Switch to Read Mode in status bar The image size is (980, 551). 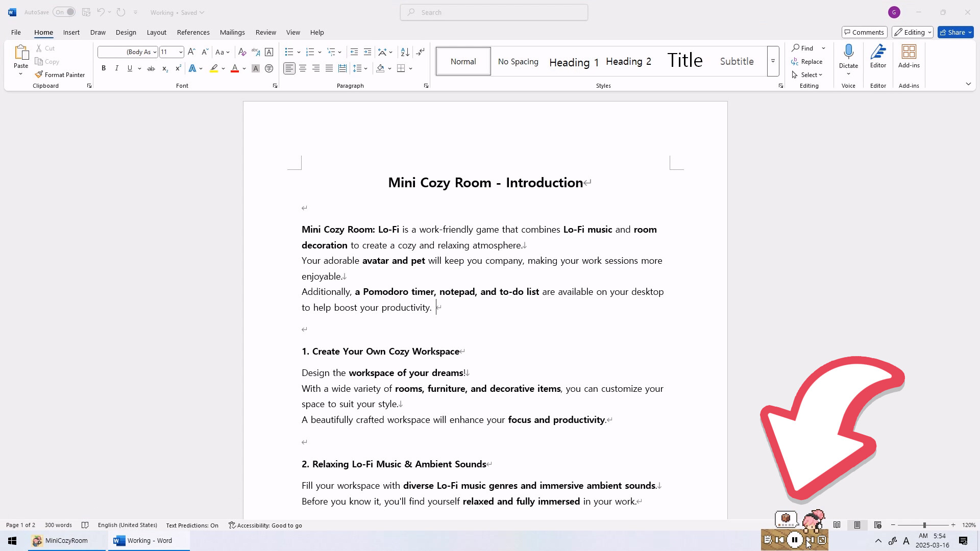click(x=837, y=524)
